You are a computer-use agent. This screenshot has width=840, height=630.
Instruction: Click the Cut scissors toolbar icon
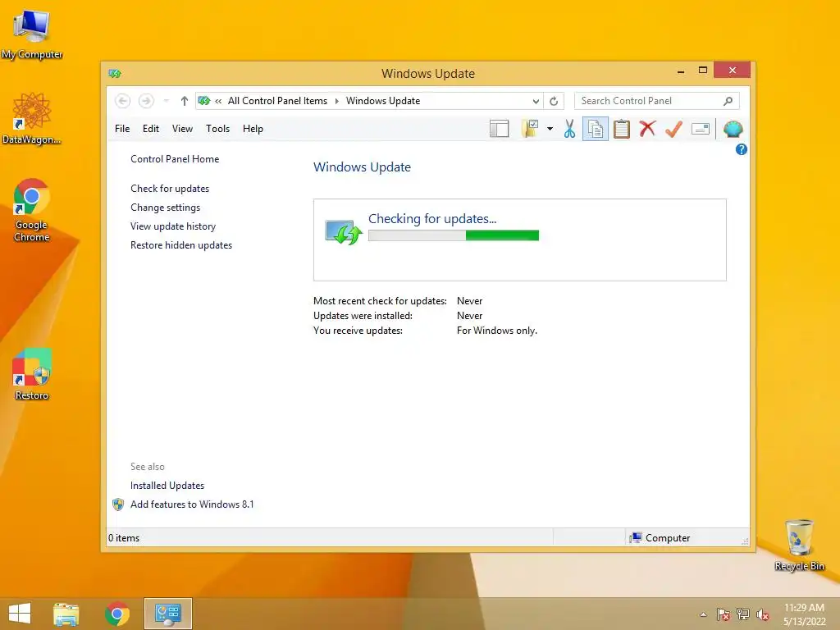coord(569,129)
